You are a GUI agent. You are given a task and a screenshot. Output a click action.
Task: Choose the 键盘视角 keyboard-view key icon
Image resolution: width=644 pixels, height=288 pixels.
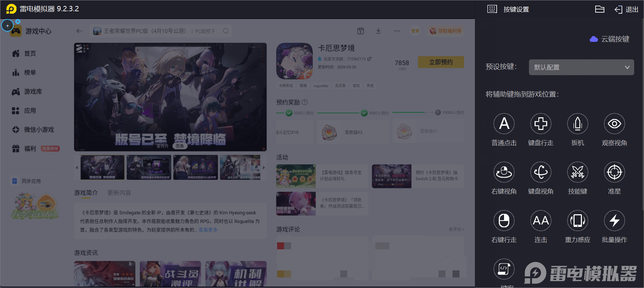(541, 172)
